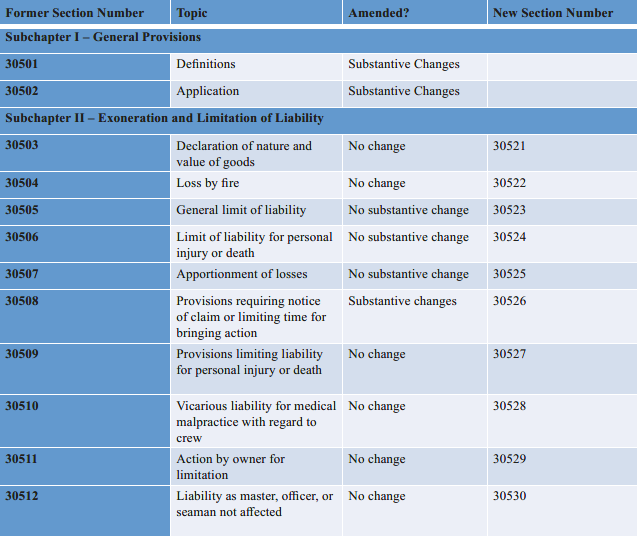
Task: Select 'Vicarious liability for medical malpractice' cell
Action: (256, 421)
